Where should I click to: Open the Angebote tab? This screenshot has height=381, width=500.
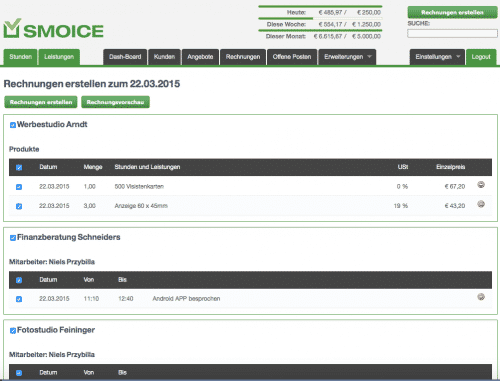[x=200, y=57]
